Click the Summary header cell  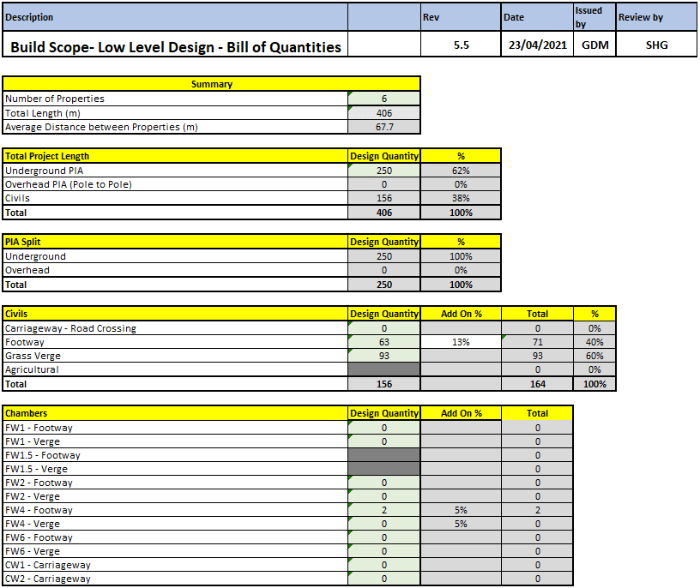pos(211,84)
